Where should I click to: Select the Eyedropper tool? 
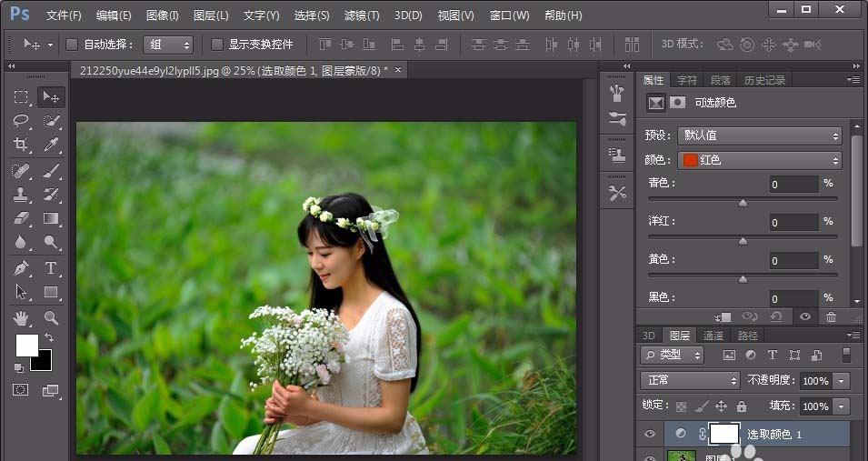click(51, 145)
